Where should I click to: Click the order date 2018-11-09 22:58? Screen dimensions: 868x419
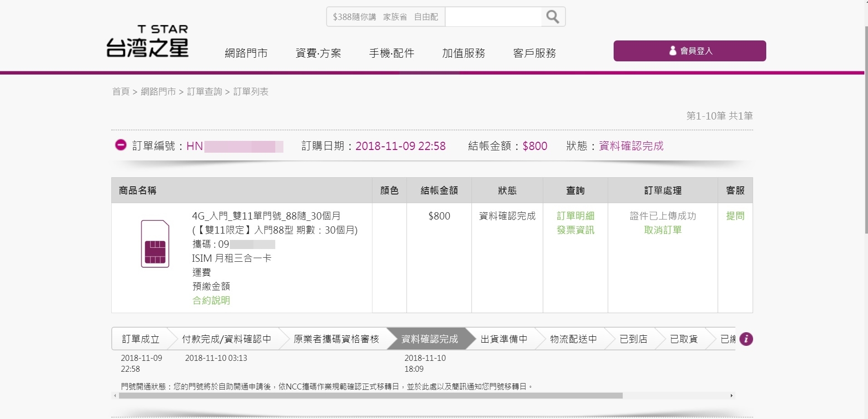(x=401, y=146)
